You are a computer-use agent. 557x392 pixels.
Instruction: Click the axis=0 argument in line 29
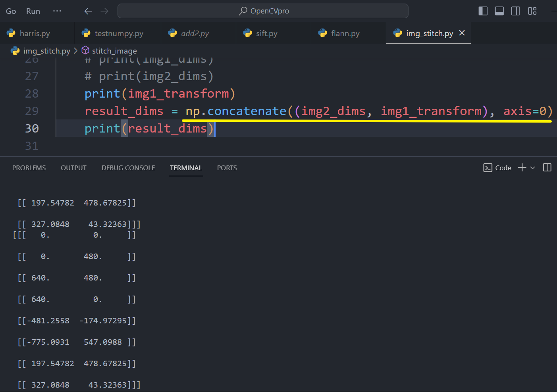click(525, 111)
